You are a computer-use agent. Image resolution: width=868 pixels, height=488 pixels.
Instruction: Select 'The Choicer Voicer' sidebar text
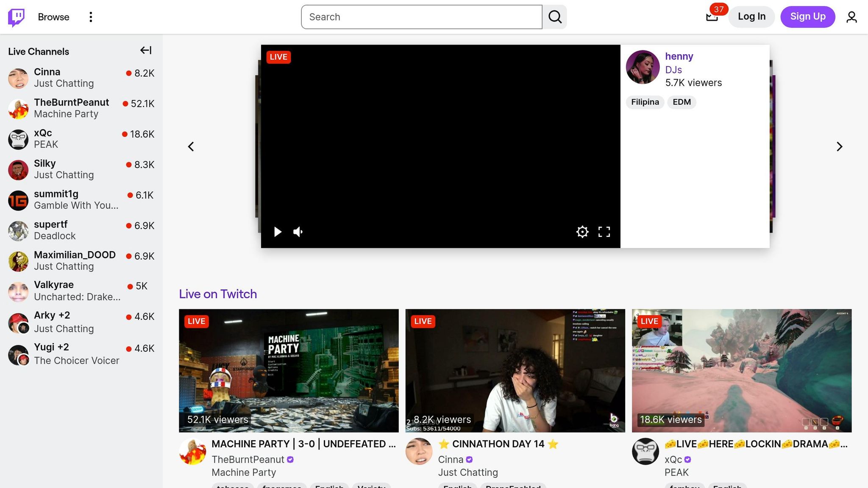(x=77, y=360)
